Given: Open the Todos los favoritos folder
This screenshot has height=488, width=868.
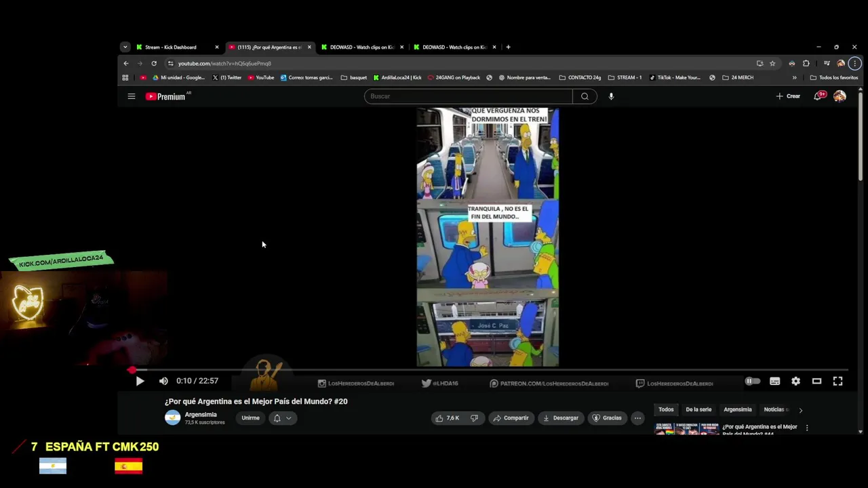Looking at the screenshot, I should (834, 77).
